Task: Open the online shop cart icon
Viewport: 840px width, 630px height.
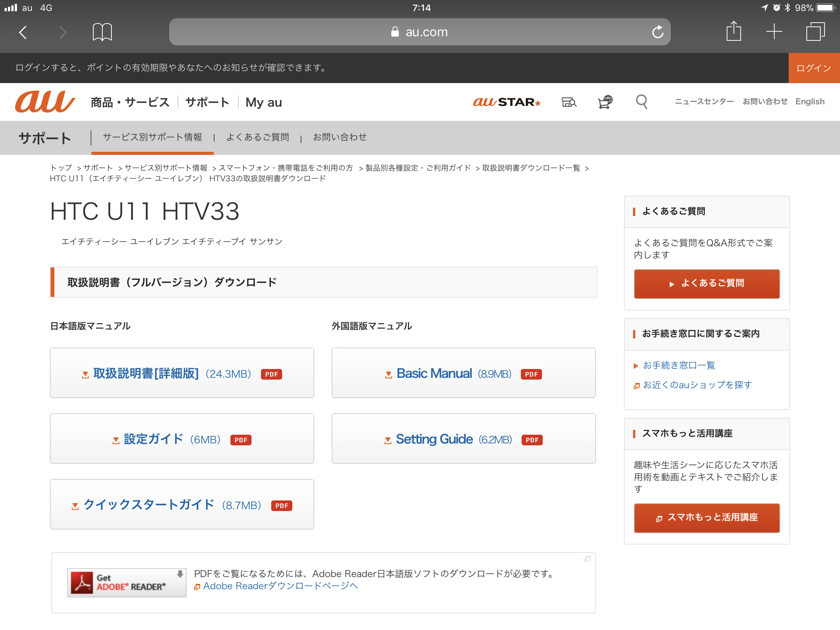Action: (x=605, y=102)
